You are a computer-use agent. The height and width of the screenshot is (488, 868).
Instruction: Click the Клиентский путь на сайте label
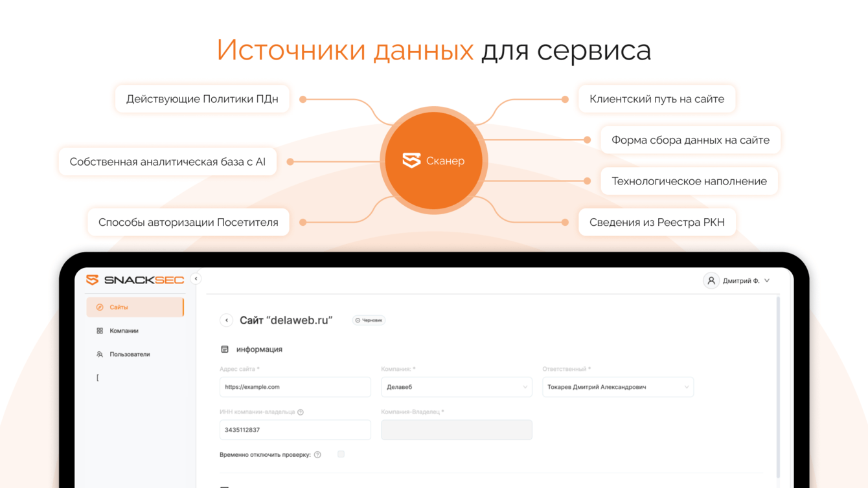657,99
